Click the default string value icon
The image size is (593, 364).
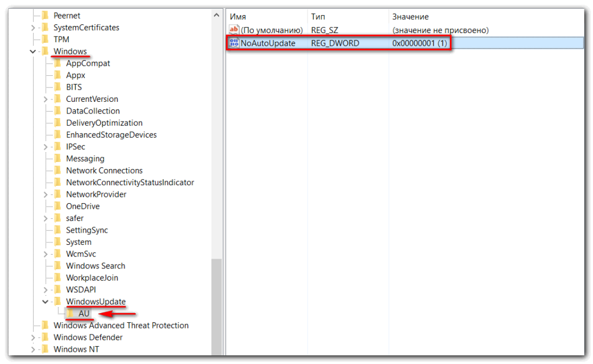pos(234,30)
